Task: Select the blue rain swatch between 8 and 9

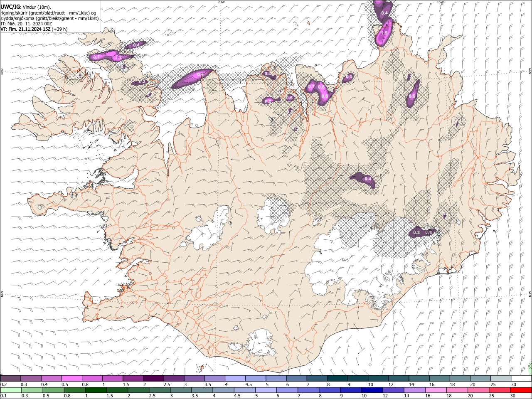Action: (330, 390)
